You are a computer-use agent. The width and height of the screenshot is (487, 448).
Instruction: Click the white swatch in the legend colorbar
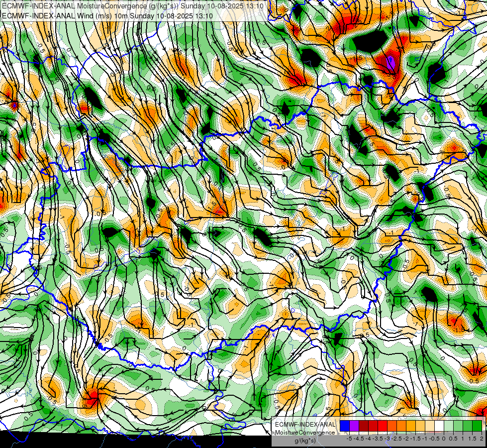pos(439,426)
